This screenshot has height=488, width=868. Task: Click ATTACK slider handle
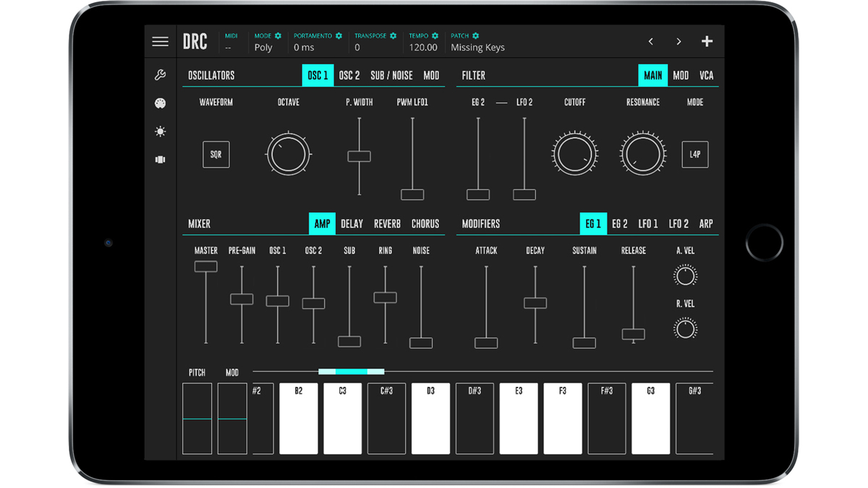[486, 343]
